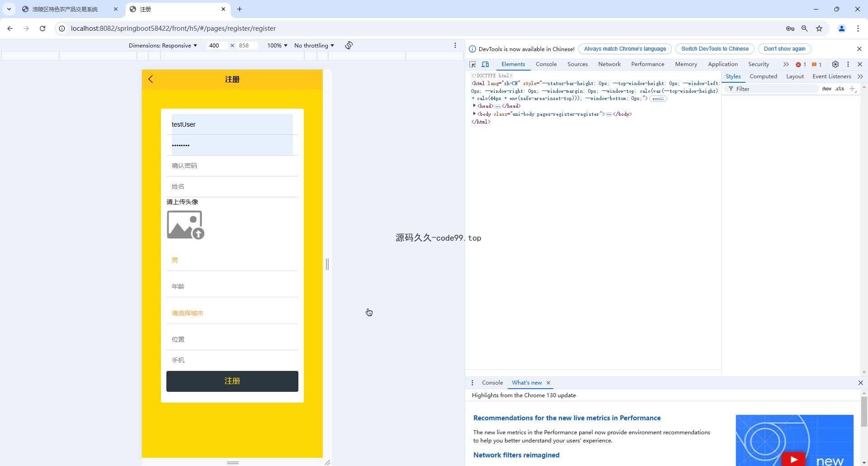Switch to the 涪陵区特色农产品交易系统 tab
Viewport: 868px width, 466px height.
coord(65,9)
